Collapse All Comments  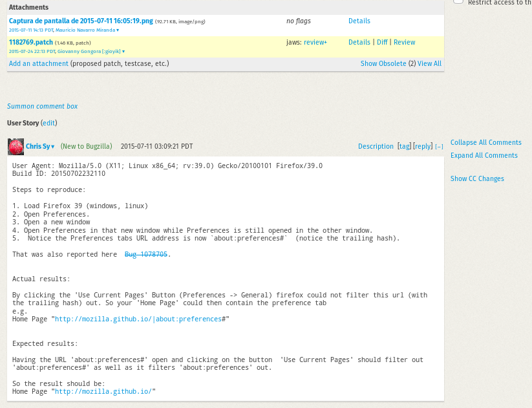tap(486, 142)
